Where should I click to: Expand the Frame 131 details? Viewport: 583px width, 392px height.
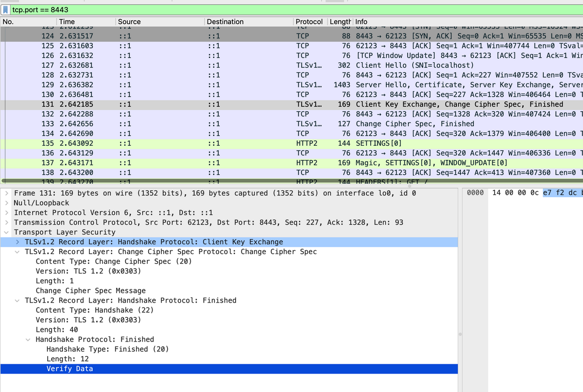tap(7, 193)
